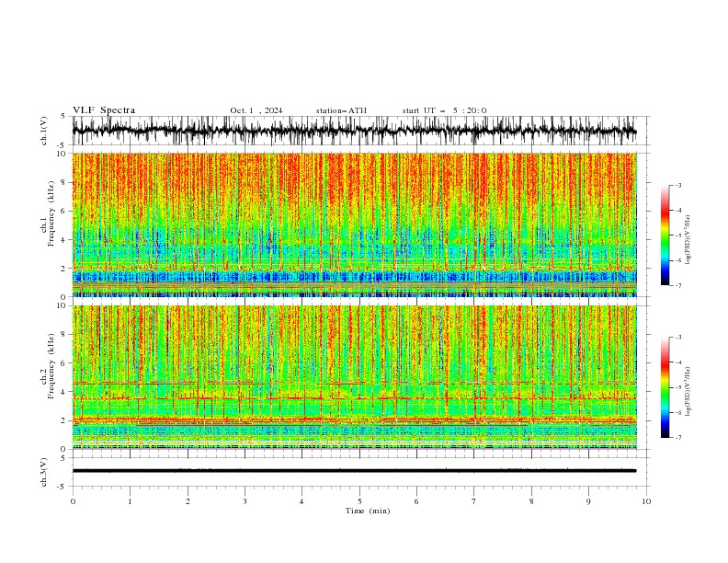Click the 'station=ATH' label
Screen dimensions: 728x563
click(341, 110)
